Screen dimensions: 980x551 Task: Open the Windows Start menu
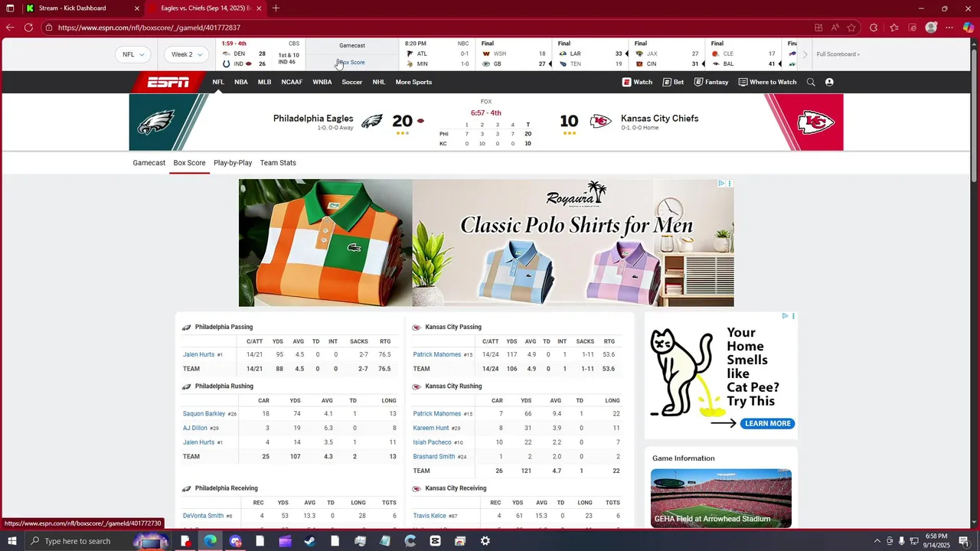pyautogui.click(x=11, y=541)
